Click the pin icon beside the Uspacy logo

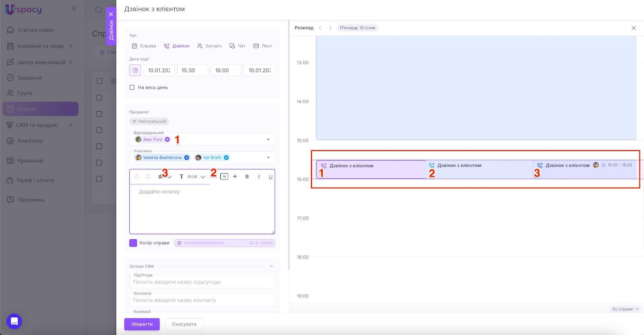click(74, 8)
